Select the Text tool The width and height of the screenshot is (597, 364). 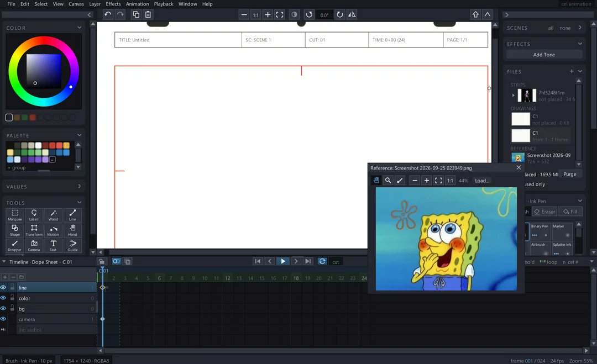[53, 245]
